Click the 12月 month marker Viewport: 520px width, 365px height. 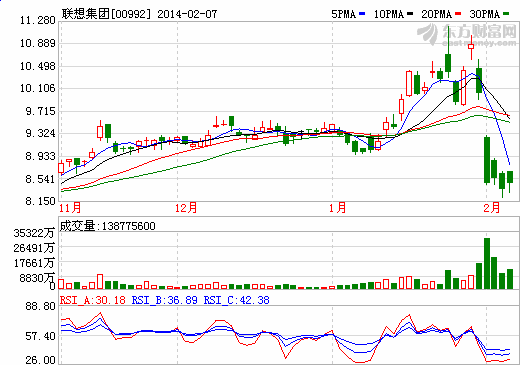coord(186,208)
